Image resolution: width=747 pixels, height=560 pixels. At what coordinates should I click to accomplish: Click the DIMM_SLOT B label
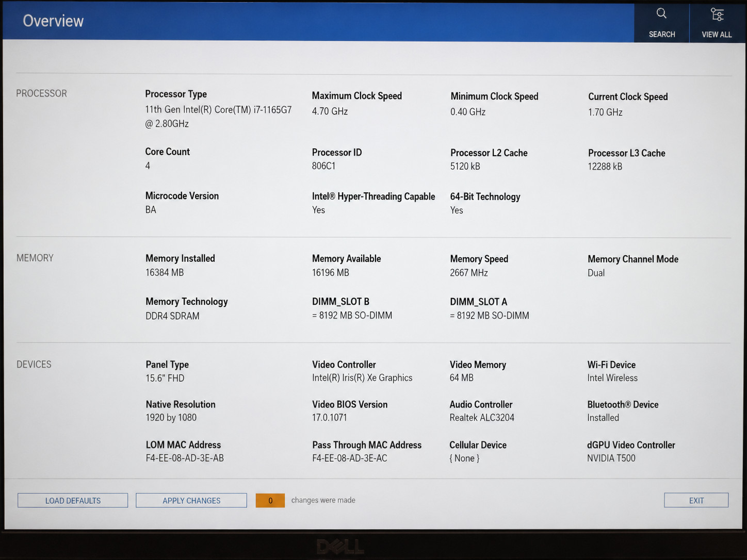point(340,302)
